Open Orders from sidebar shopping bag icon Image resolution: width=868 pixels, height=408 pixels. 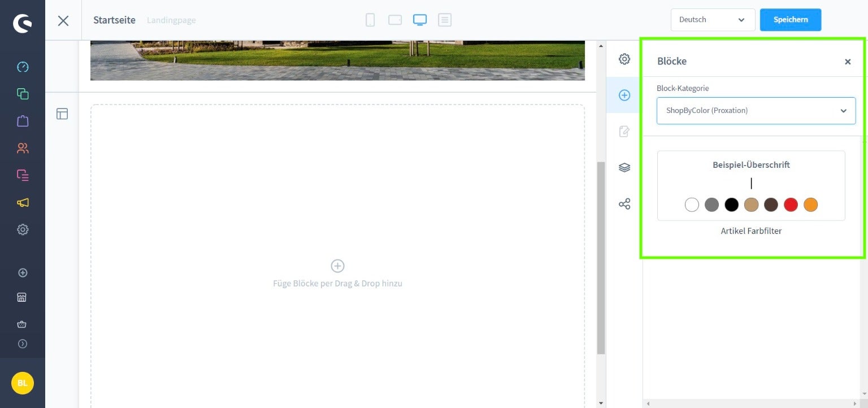(x=23, y=121)
